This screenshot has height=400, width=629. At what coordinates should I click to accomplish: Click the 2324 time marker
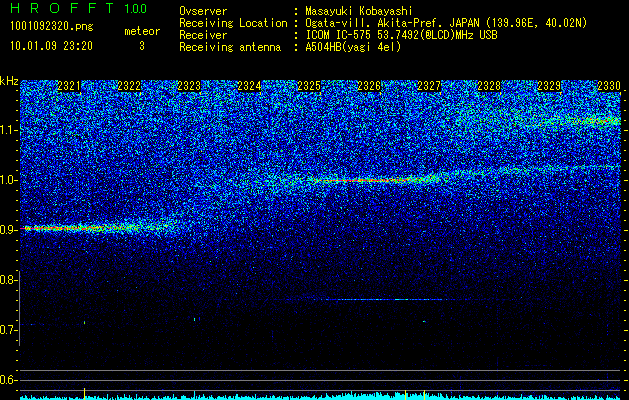pos(249,86)
